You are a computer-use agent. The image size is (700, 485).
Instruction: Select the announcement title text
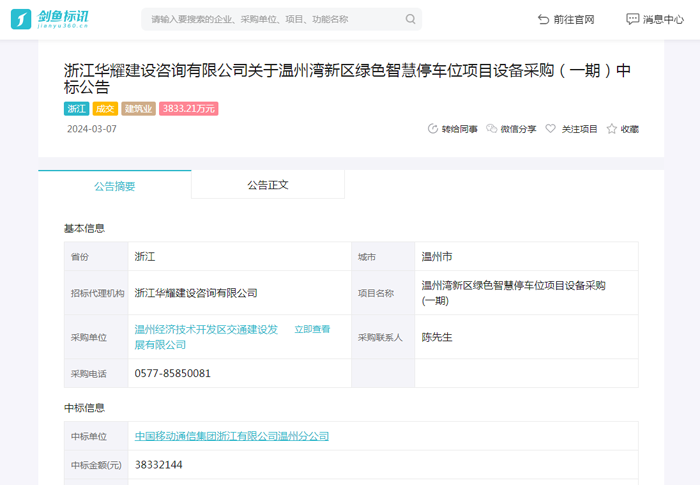[x=347, y=79]
